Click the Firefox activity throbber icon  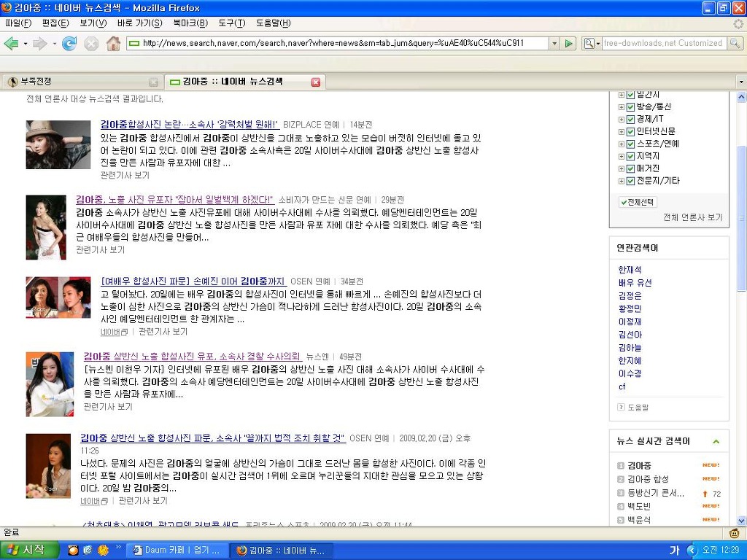coord(738,23)
